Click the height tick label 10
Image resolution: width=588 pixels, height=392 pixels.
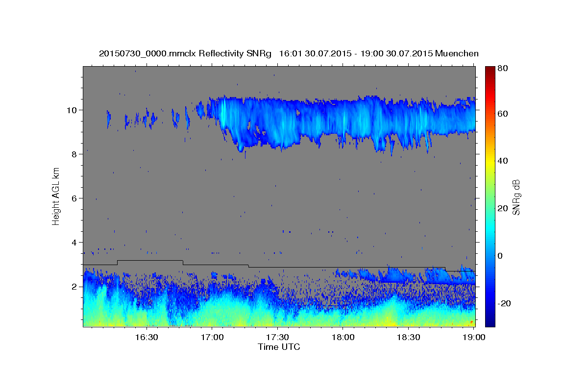73,110
